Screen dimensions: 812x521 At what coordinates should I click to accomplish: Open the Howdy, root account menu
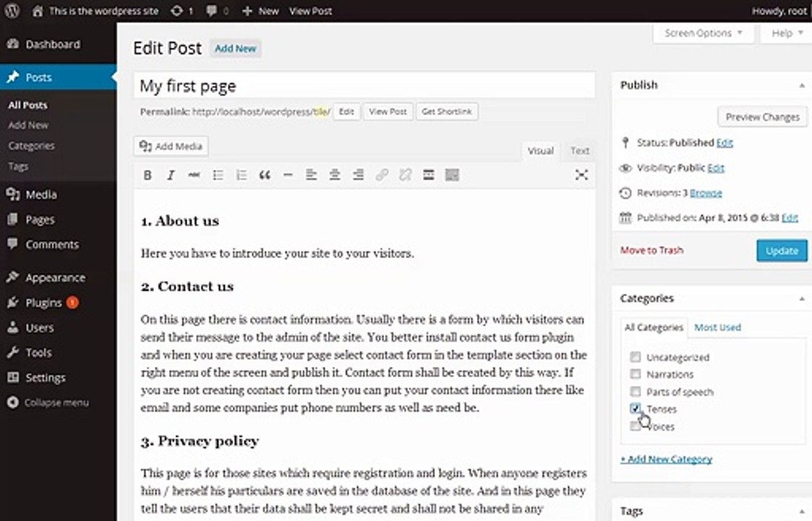point(779,10)
